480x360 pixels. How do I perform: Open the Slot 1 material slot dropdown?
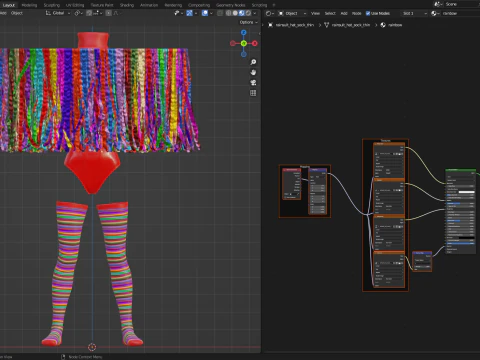coord(414,13)
